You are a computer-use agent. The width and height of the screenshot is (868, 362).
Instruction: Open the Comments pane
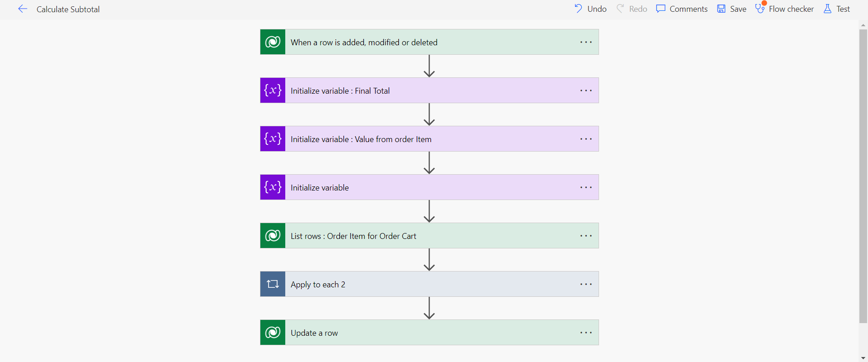682,9
